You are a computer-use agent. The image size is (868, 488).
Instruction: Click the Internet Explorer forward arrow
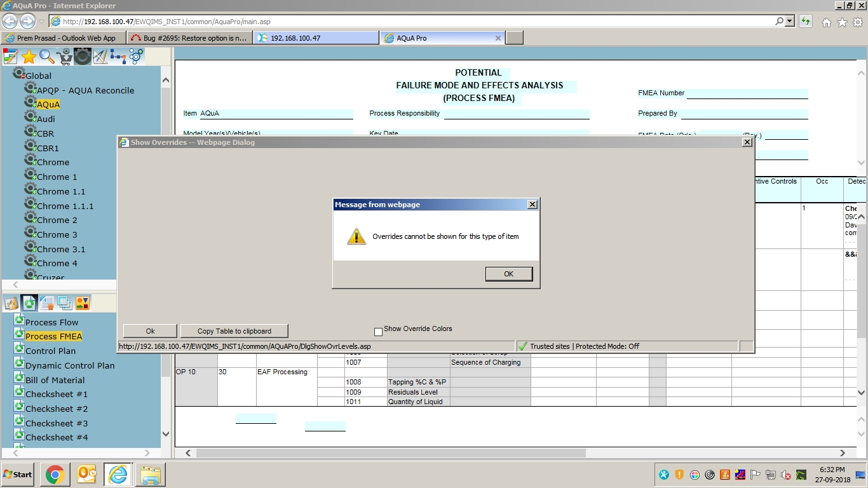(x=27, y=21)
